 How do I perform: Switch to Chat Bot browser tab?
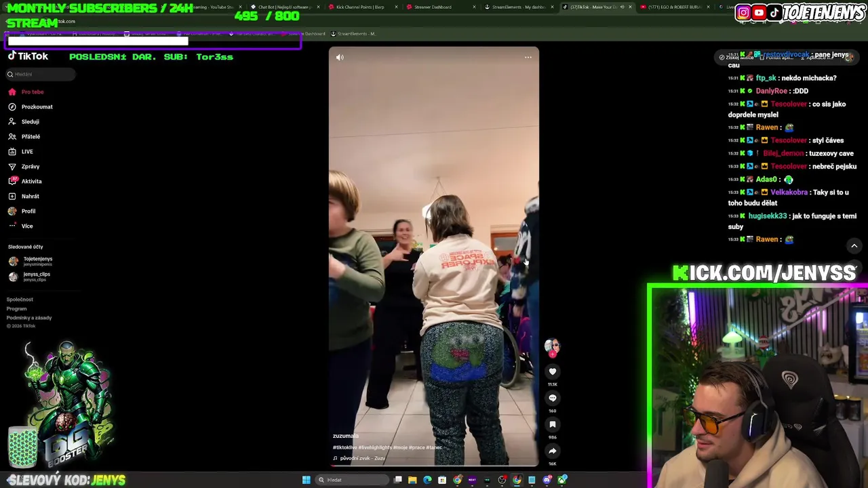click(285, 7)
